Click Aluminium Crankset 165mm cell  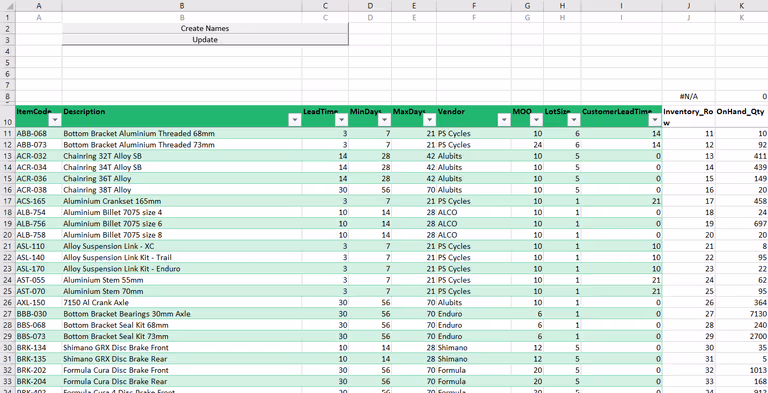(x=182, y=201)
